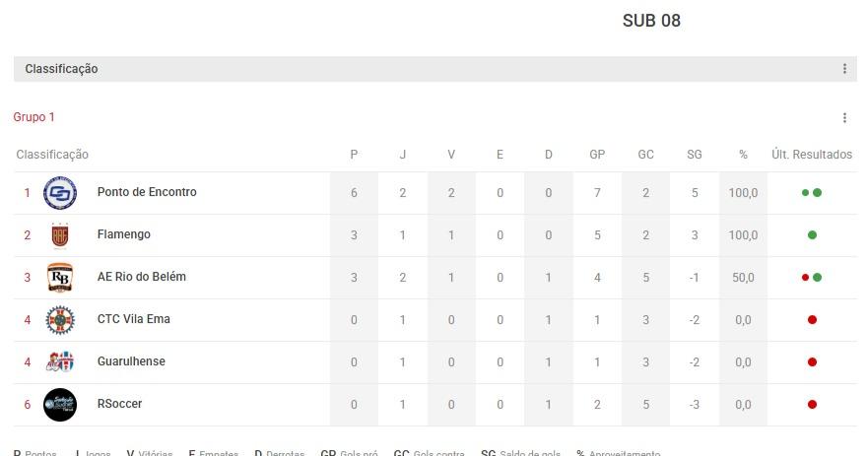Click the RSoccer team logo
This screenshot has width=868, height=456.
[60, 405]
